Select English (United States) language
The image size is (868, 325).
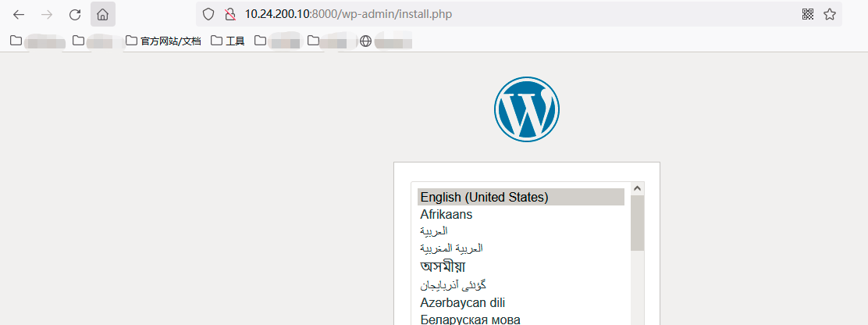pyautogui.click(x=521, y=197)
